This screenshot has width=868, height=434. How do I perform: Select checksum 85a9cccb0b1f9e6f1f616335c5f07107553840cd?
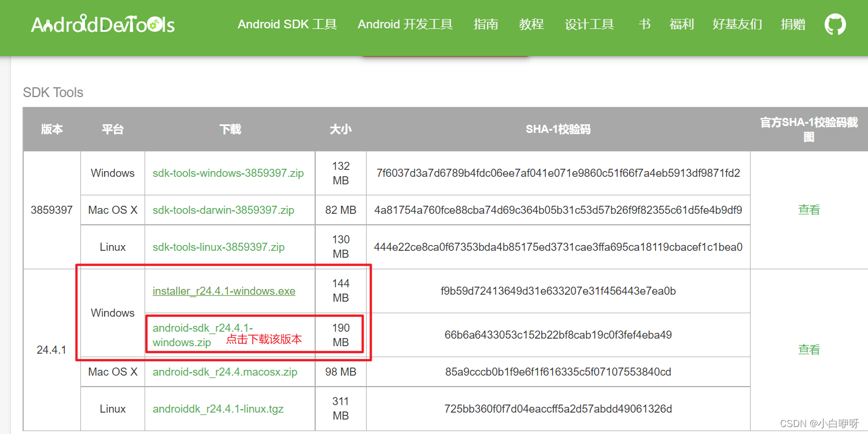(x=558, y=372)
